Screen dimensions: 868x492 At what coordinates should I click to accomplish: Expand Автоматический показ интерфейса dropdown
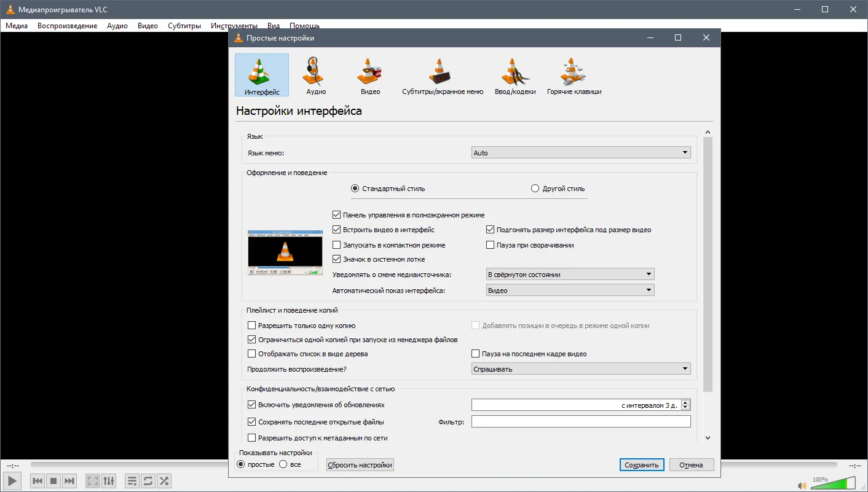pyautogui.click(x=569, y=291)
